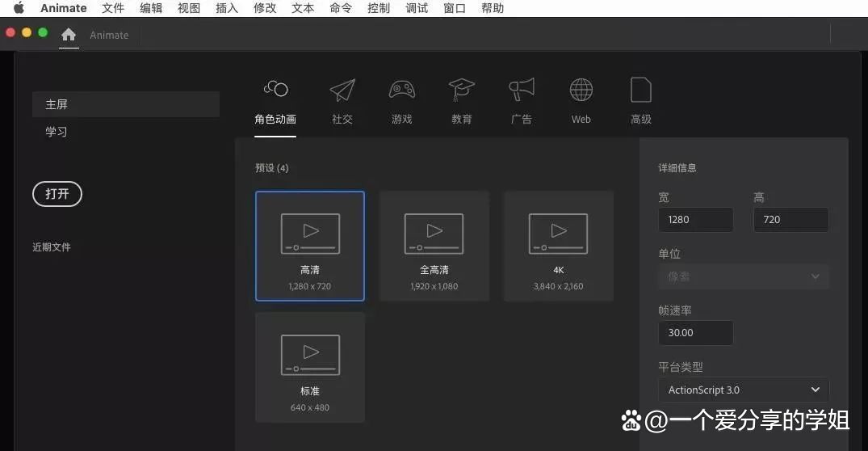Open the 文本 menu
Viewport: 868px width, 451px height.
coord(303,8)
